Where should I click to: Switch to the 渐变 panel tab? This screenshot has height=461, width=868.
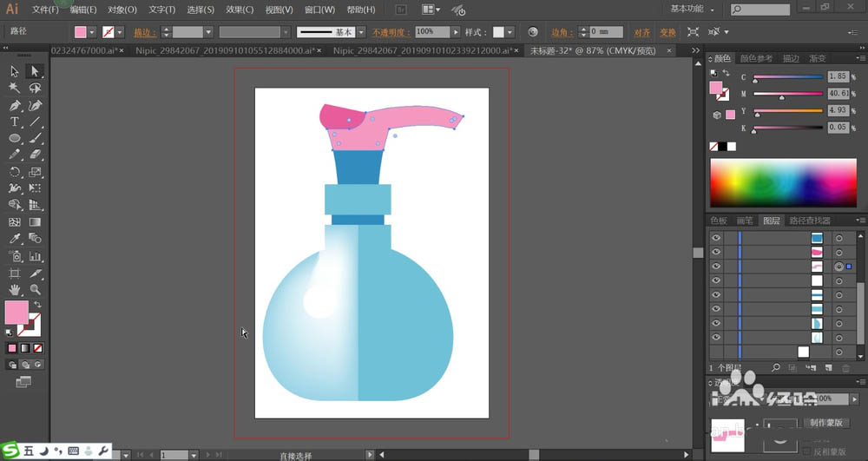(818, 58)
